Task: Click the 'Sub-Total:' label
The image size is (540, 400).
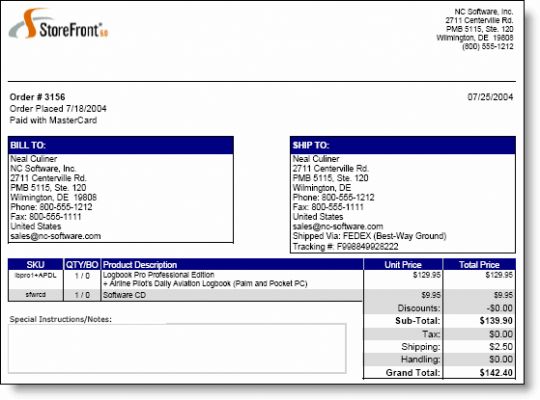Action: (418, 321)
